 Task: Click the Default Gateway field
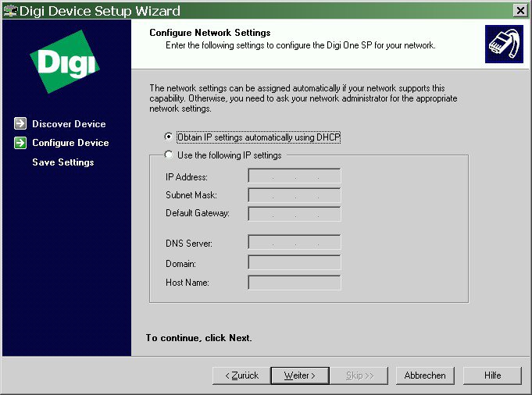pyautogui.click(x=295, y=214)
